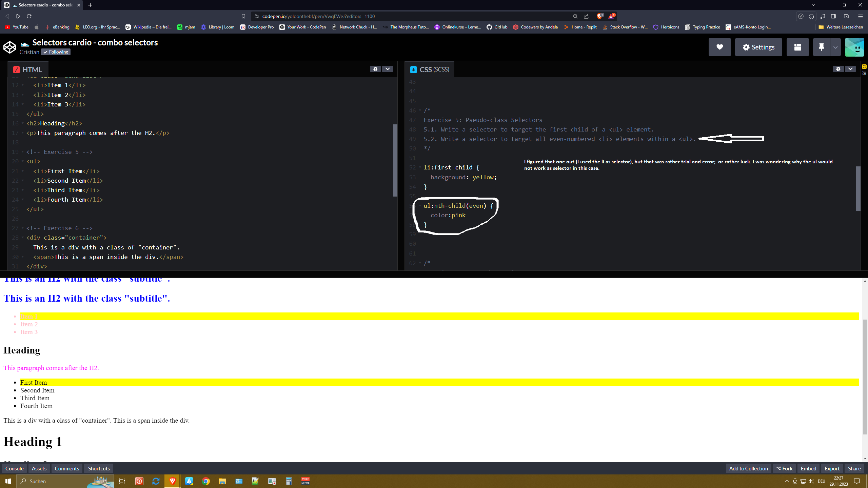Fork this pen
Viewport: 868px width, 488px height.
click(784, 468)
